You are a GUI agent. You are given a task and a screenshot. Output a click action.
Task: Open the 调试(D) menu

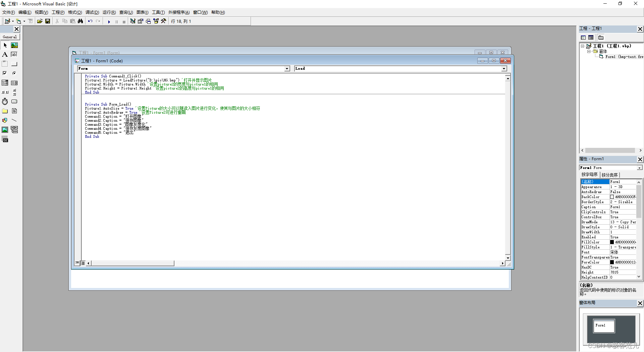coord(92,12)
